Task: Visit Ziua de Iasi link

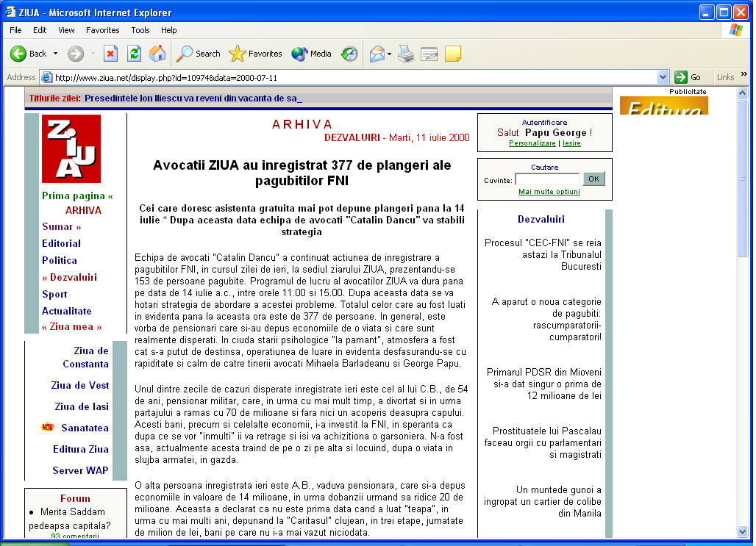Action: point(82,406)
